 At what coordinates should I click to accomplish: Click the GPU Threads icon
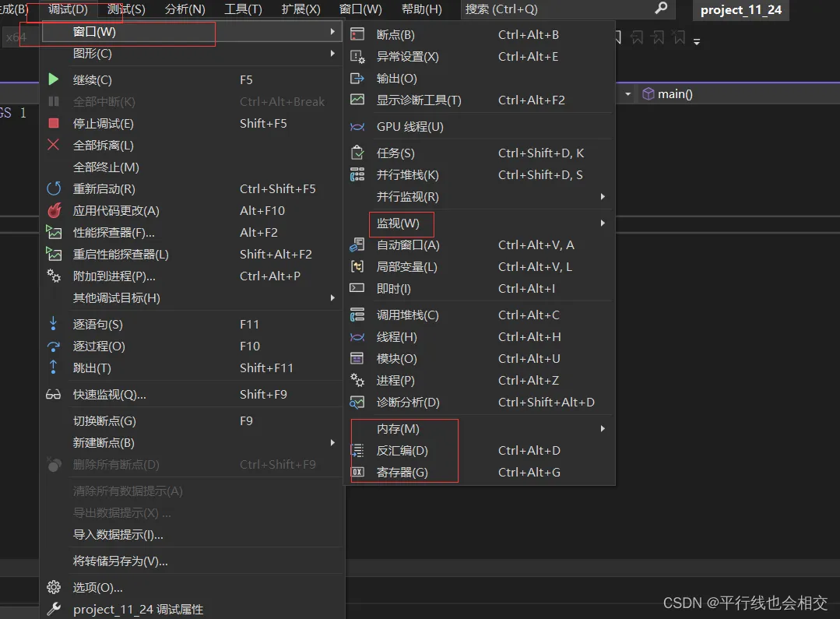[x=357, y=126]
